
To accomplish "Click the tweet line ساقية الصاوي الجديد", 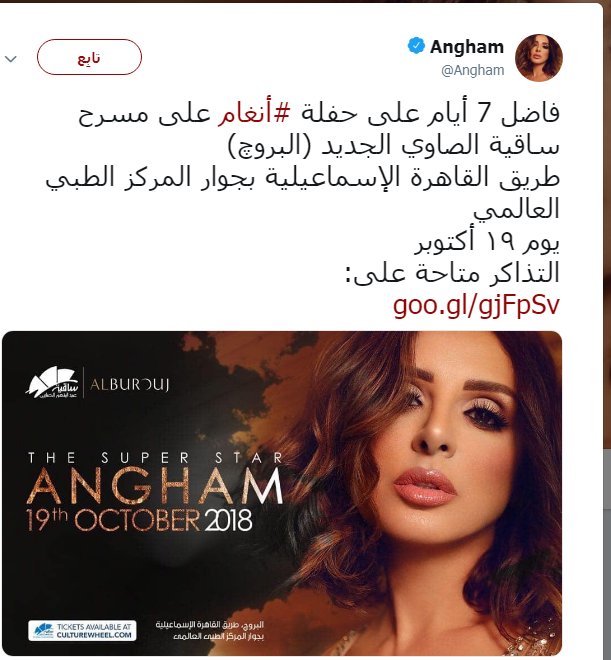I will click(x=393, y=145).
